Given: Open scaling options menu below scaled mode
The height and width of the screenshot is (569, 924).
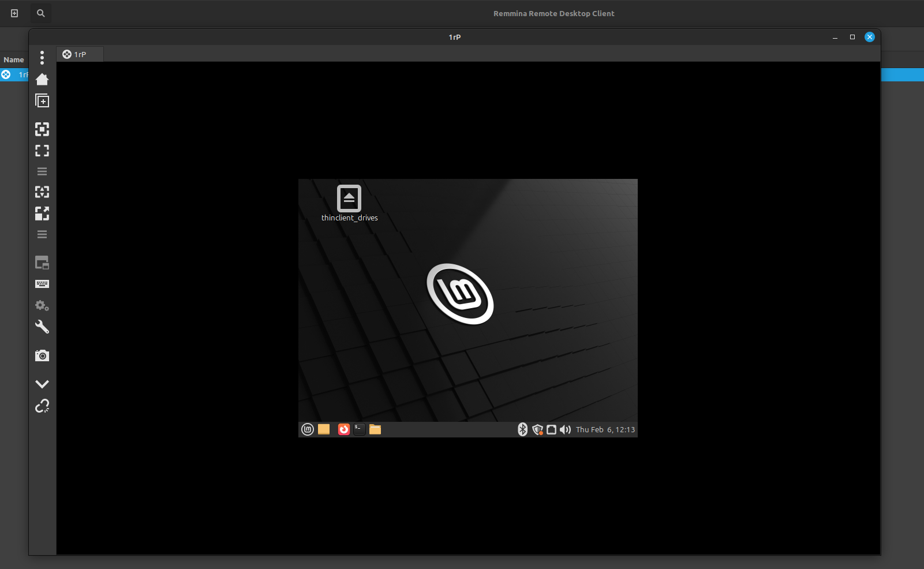Looking at the screenshot, I should click(42, 234).
